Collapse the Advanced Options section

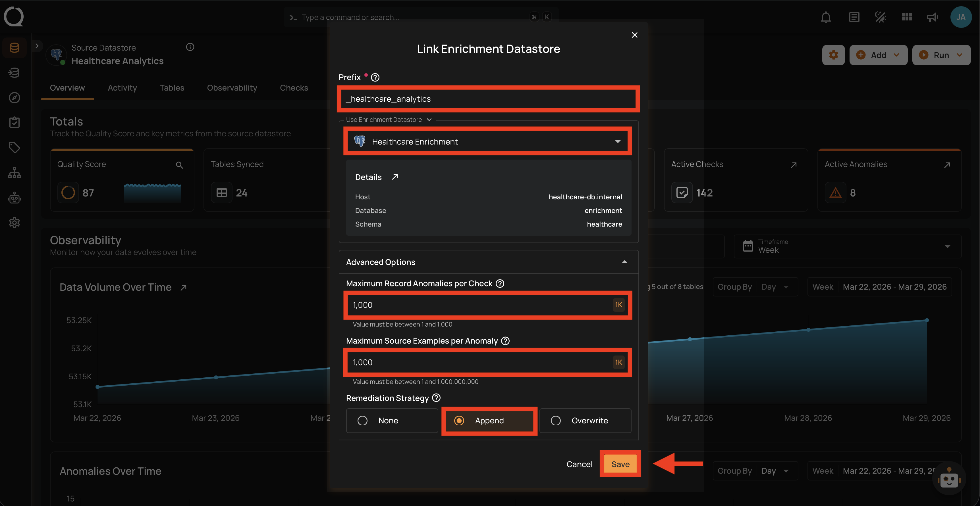tap(624, 262)
